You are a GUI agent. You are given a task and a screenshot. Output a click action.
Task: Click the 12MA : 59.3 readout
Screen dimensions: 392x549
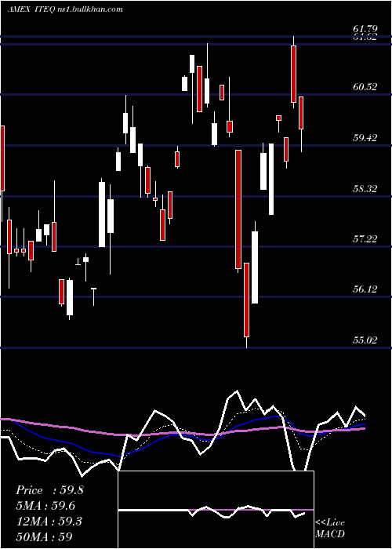[49, 522]
